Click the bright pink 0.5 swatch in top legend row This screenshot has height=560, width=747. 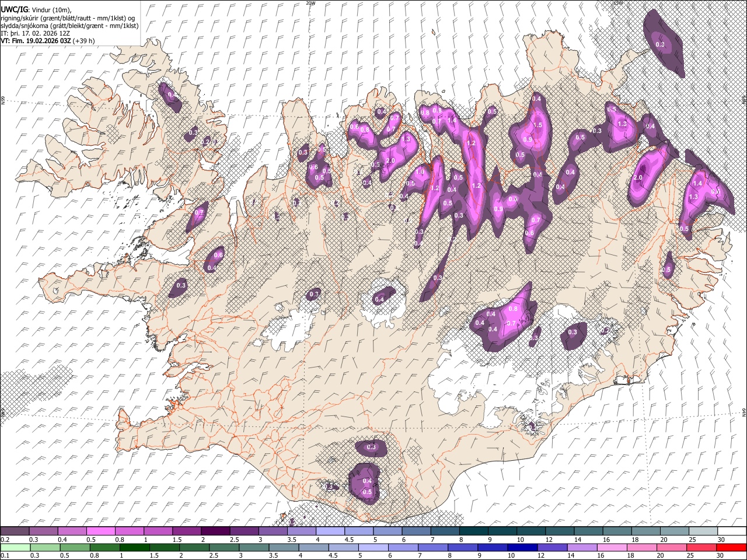point(100,531)
